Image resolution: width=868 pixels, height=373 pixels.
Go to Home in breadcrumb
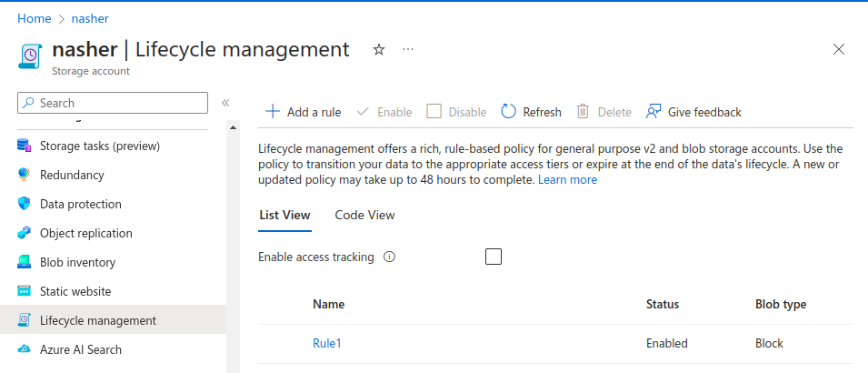tap(34, 18)
